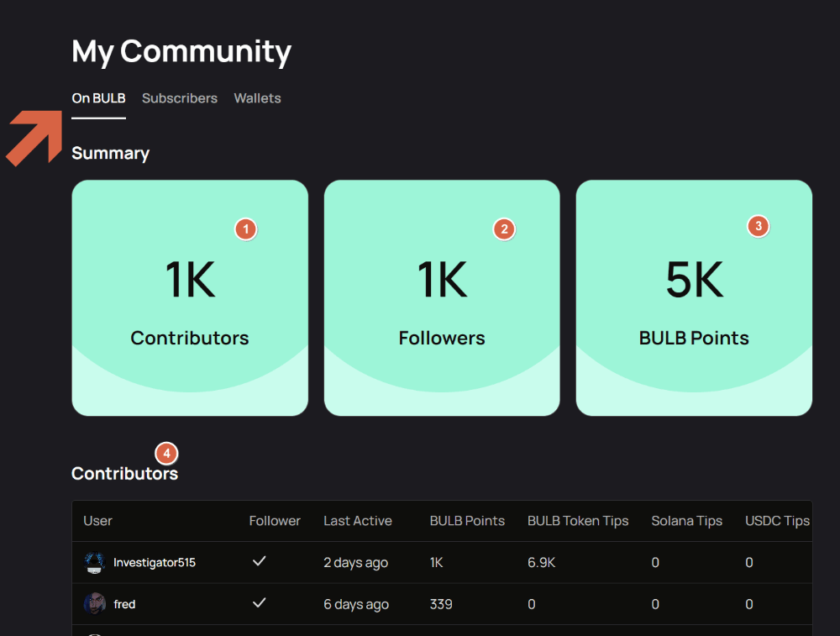The height and width of the screenshot is (636, 840).
Task: Sort table by Last Active column
Action: 358,521
